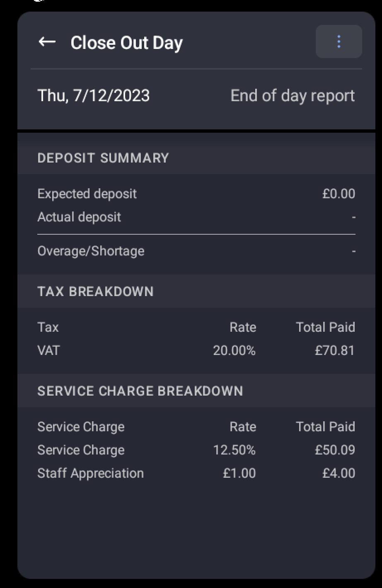This screenshot has width=382, height=588.
Task: Click the back arrow icon
Action: click(47, 42)
